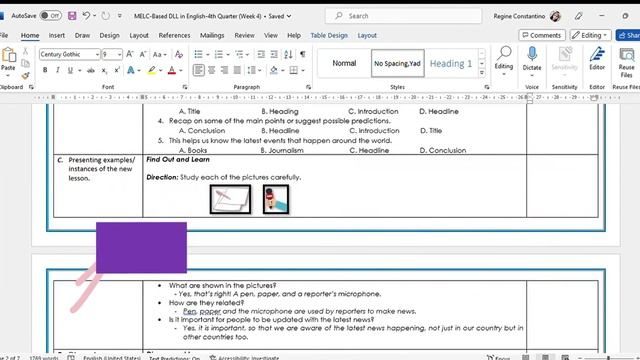Toggle Subscript formatting

104,71
